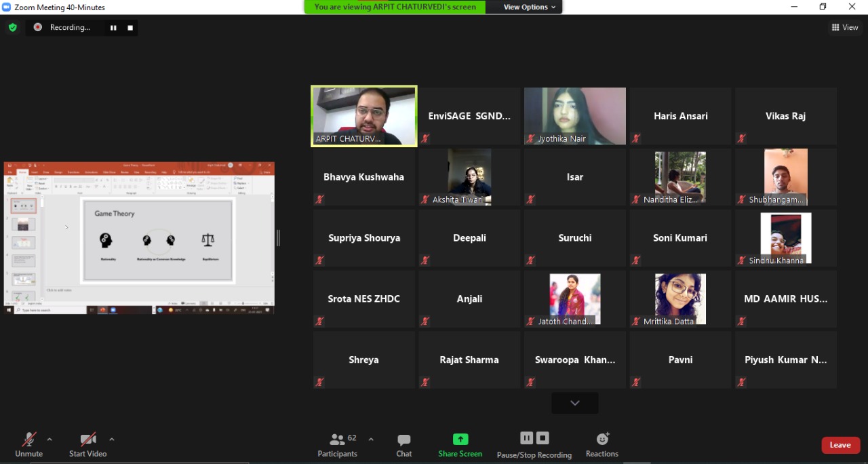Select ARPIT CHATURVEDI's video tile
The width and height of the screenshot is (868, 464).
pos(364,115)
